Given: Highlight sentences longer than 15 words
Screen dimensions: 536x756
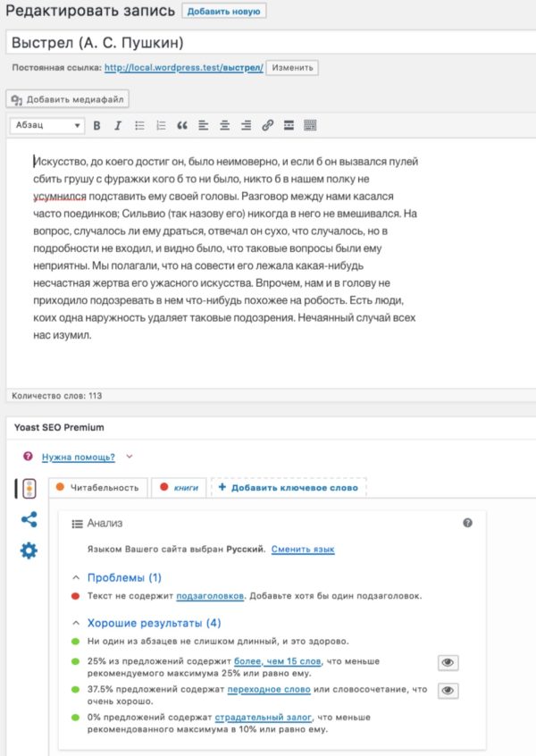Looking at the screenshot, I should tap(448, 662).
